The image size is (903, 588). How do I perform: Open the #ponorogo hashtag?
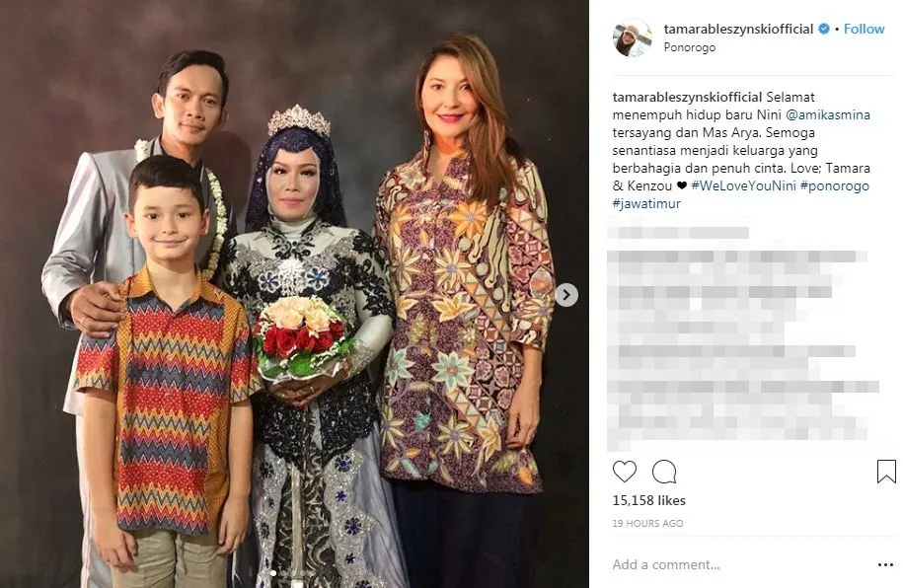pos(835,186)
